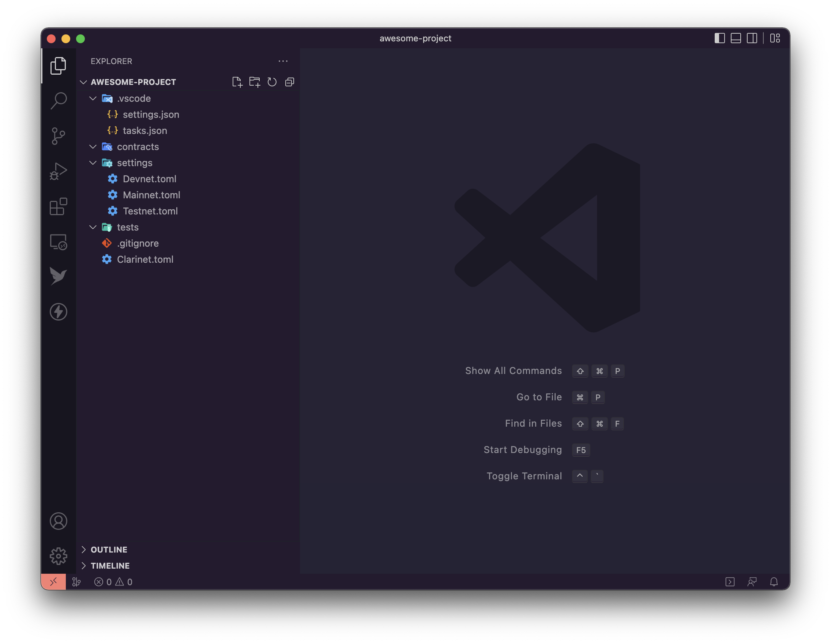The width and height of the screenshot is (831, 644).
Task: Expand the OUTLINE section
Action: click(x=109, y=550)
